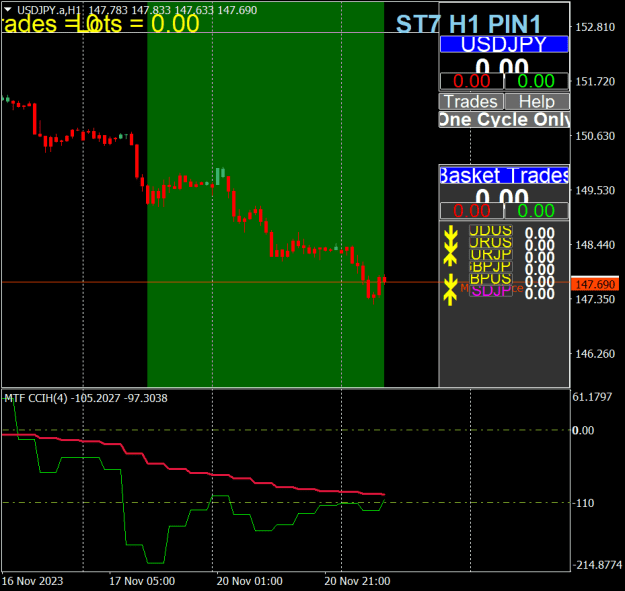
Task: Click the green 0.00 box under USDJPY
Action: click(x=536, y=81)
